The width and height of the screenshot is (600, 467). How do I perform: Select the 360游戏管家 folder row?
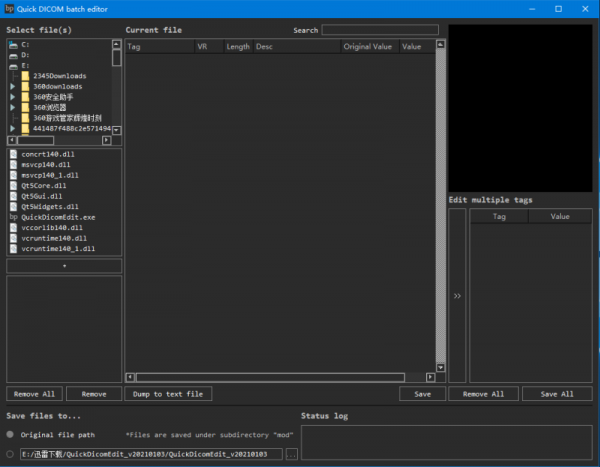[x=61, y=118]
